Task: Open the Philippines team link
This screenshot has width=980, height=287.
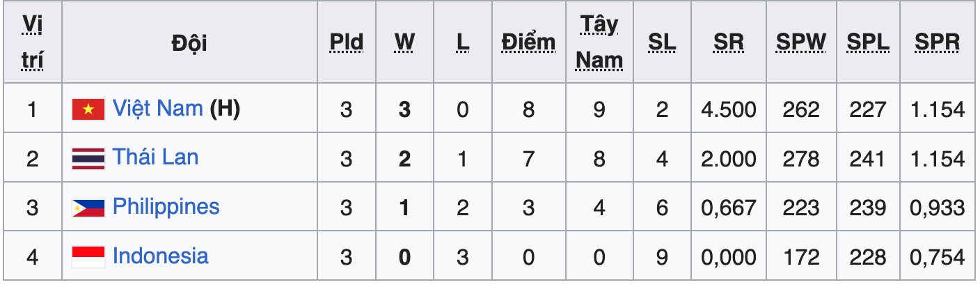Action: tap(166, 207)
